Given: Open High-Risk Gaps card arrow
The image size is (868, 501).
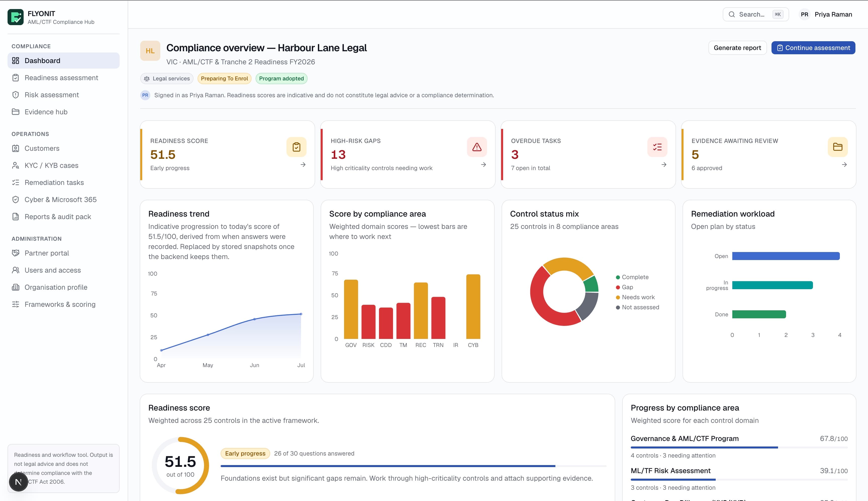Looking at the screenshot, I should [483, 165].
